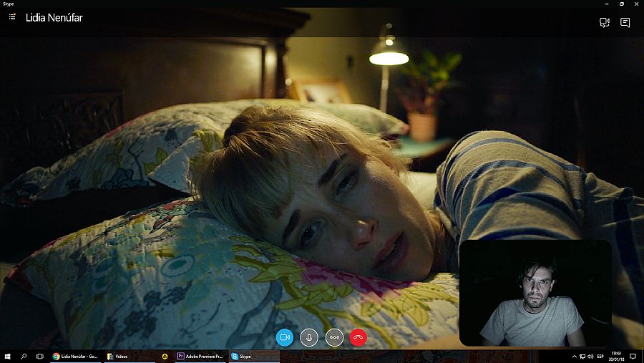Switch to the Chrome Lidia Nenúfar window
This screenshot has height=363, width=644.
[x=75, y=357]
